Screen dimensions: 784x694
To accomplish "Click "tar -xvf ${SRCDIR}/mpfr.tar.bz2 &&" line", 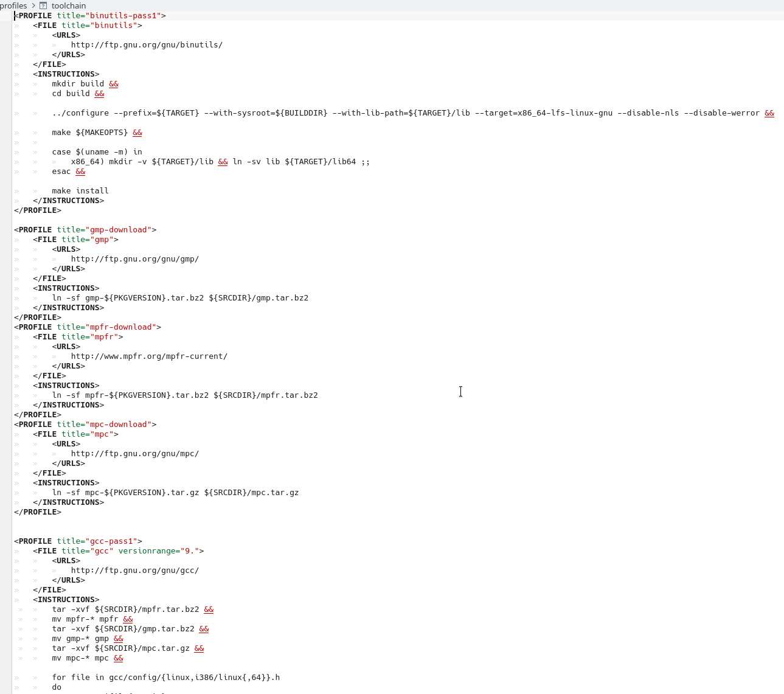I will click(133, 609).
